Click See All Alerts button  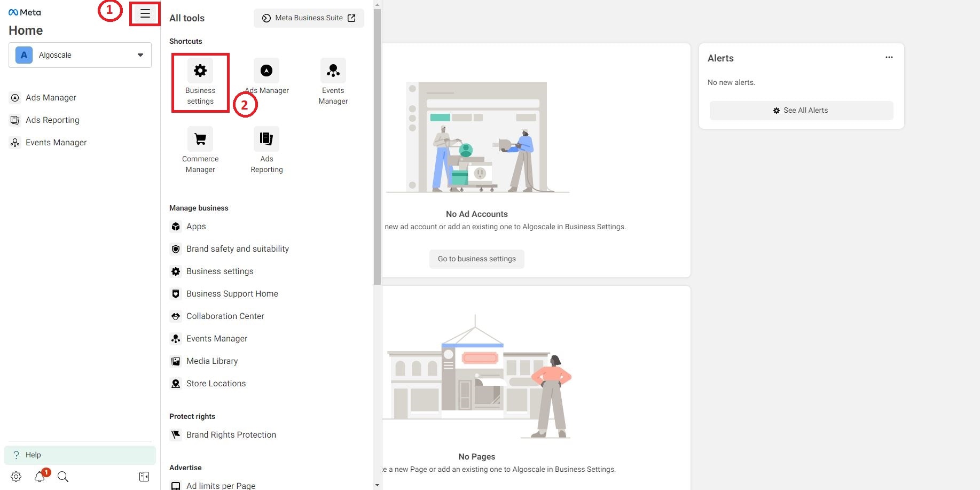click(801, 111)
